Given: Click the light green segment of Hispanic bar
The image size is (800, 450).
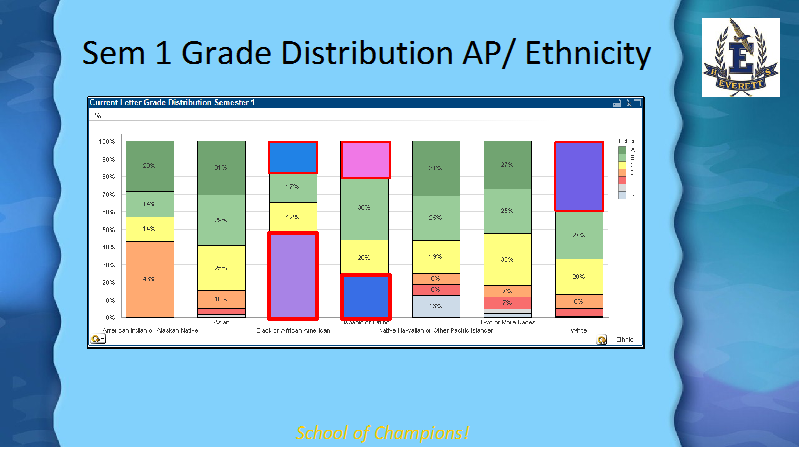Looking at the screenshot, I should [365, 209].
